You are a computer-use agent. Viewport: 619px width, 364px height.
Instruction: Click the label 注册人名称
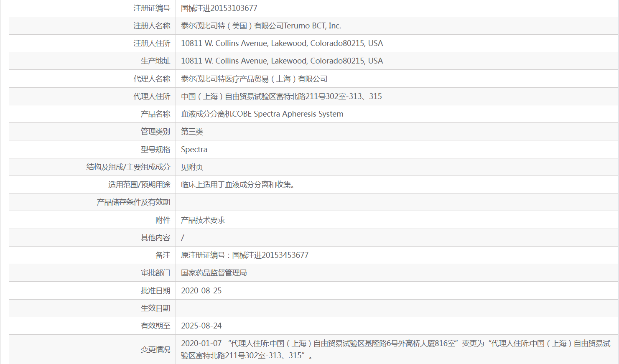coord(152,25)
